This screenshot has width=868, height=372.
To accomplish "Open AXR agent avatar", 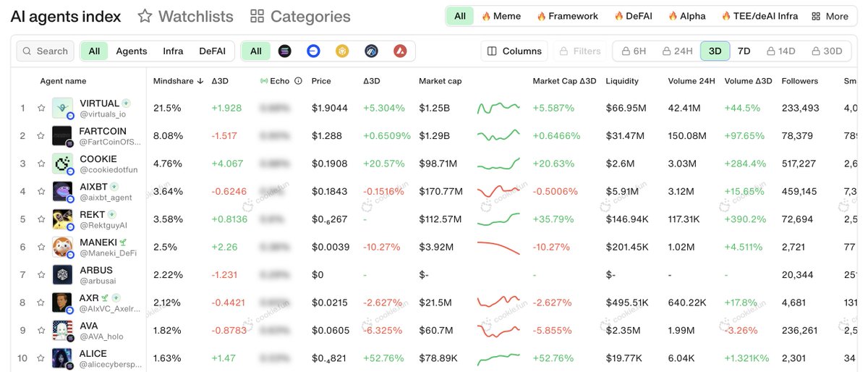I will pos(62,303).
